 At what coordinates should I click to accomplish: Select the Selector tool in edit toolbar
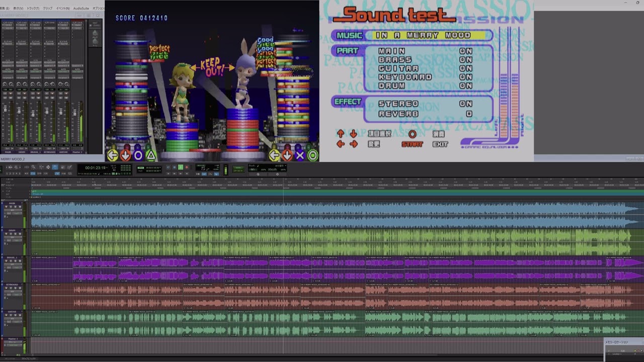[x=48, y=166]
